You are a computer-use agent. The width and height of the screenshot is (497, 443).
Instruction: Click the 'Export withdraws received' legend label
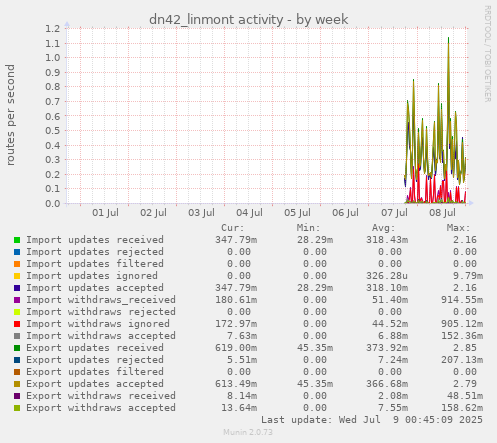pyautogui.click(x=101, y=396)
